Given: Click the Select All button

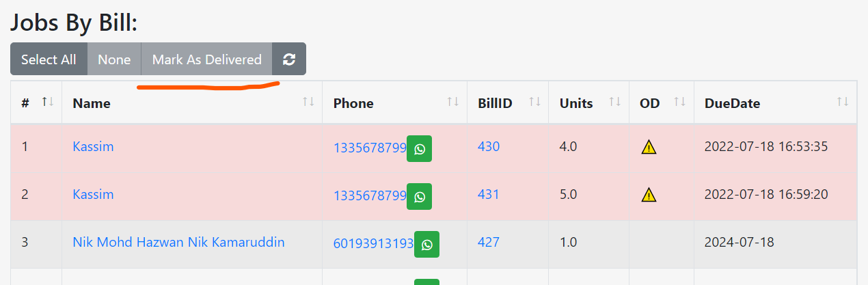Looking at the screenshot, I should coord(49,59).
